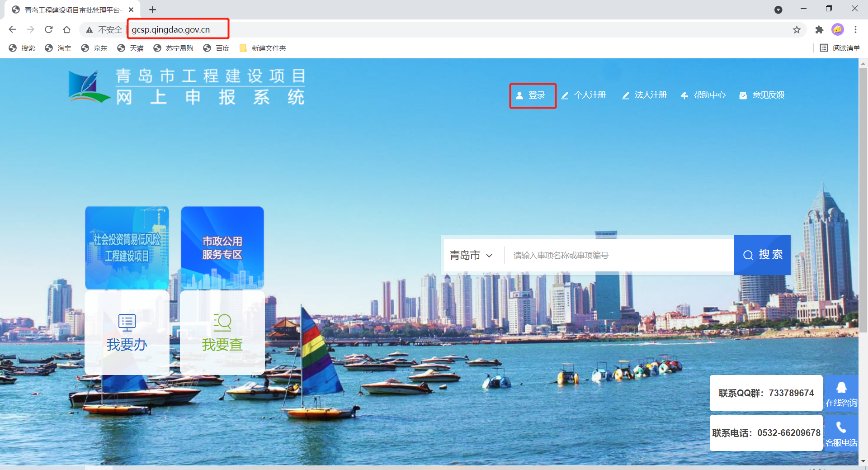Open the 我要查 query tile
The width and height of the screenshot is (868, 470).
[222, 333]
